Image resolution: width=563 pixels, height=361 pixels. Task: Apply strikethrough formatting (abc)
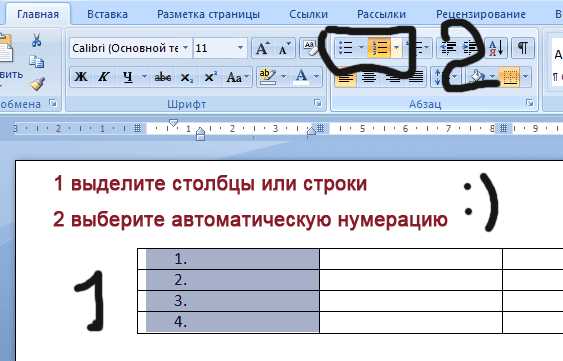pyautogui.click(x=163, y=77)
